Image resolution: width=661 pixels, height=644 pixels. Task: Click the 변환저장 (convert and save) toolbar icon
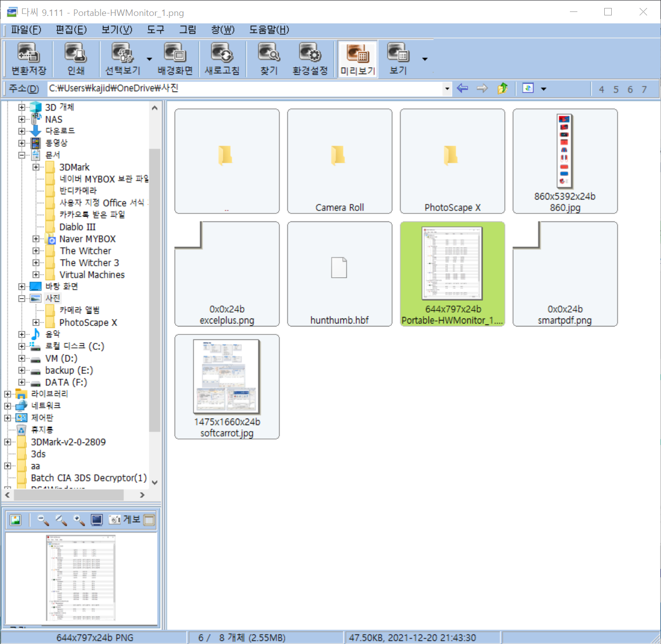point(28,59)
